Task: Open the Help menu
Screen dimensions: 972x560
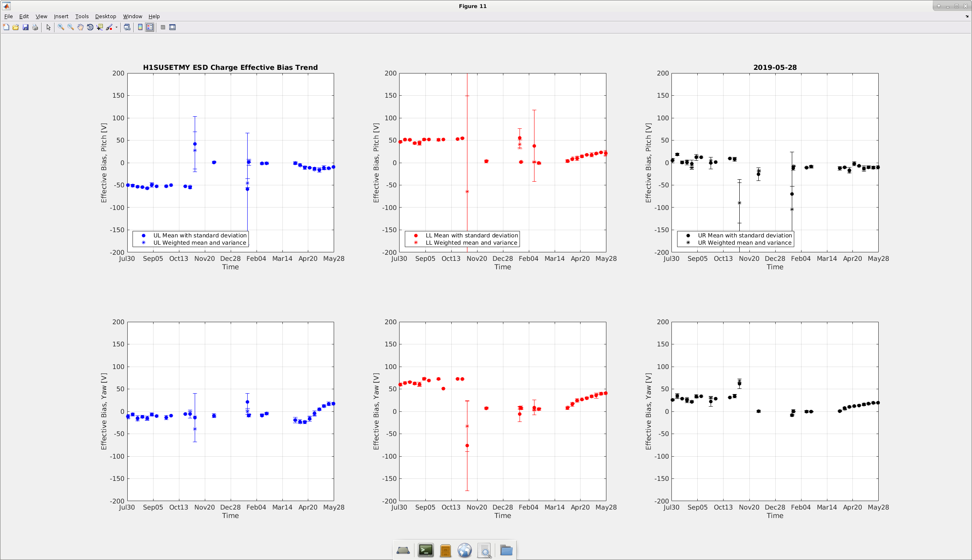Action: point(154,17)
